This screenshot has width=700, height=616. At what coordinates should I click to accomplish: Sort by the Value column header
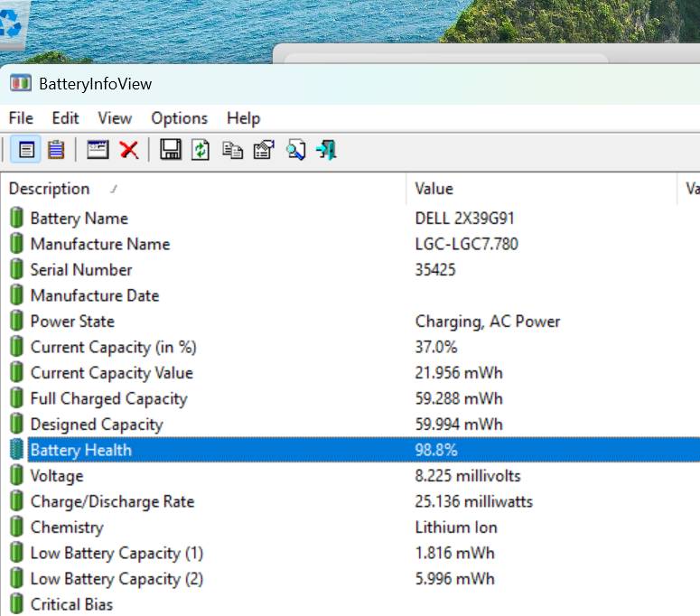point(542,189)
